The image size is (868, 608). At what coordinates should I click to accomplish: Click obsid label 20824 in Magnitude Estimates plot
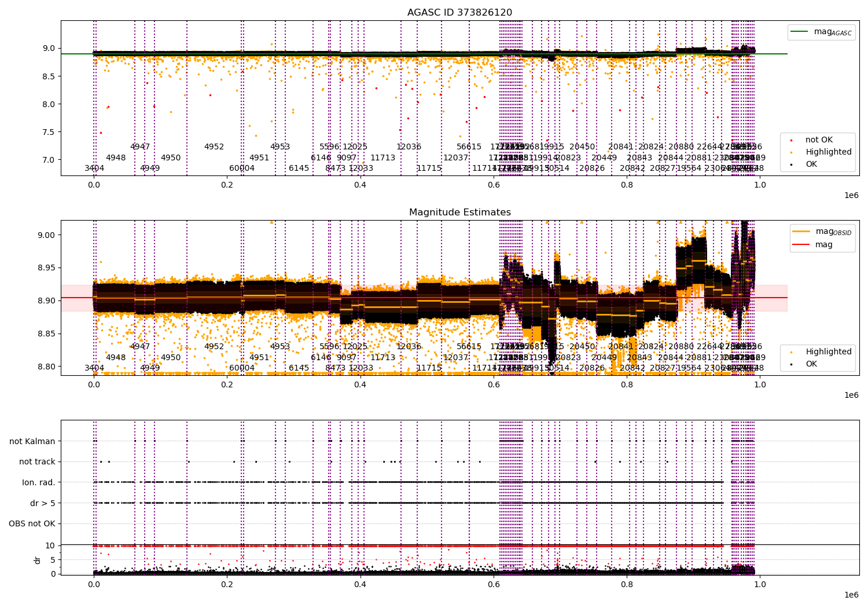point(651,347)
